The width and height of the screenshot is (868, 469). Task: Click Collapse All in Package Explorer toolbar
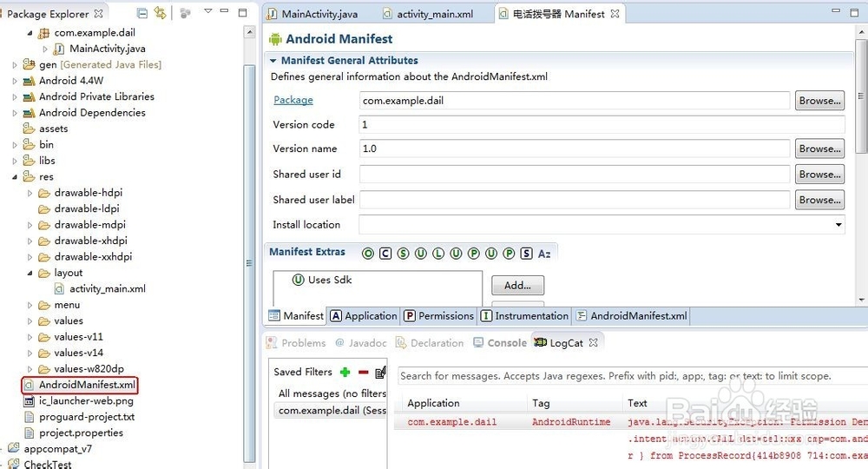[142, 13]
